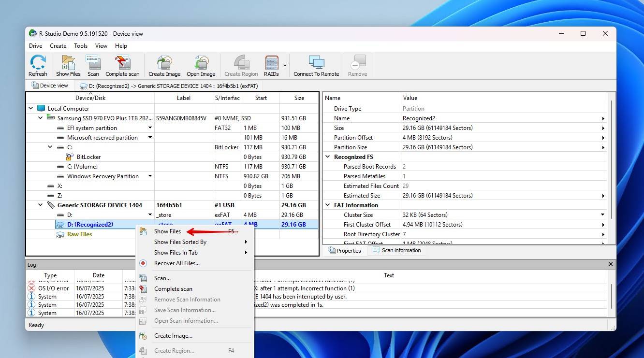The image size is (644, 358).
Task: Start a Scan from the toolbar
Action: click(93, 66)
